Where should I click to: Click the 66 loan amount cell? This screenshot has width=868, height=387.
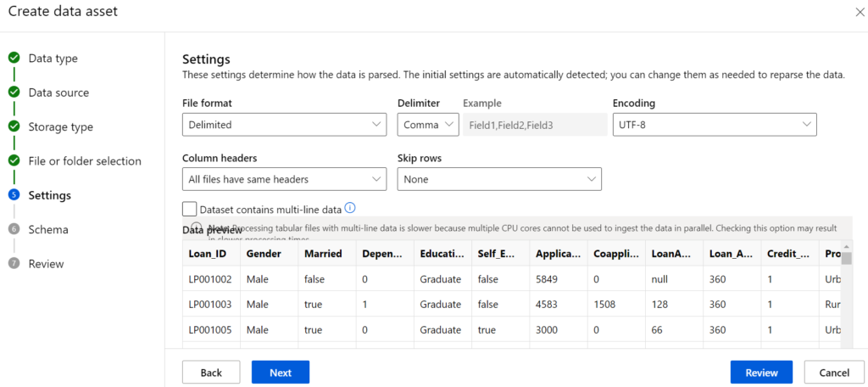(x=674, y=330)
